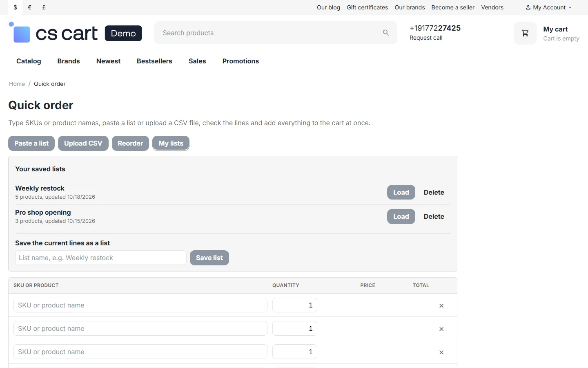The height and width of the screenshot is (368, 588).
Task: Load the Pro shop opening list
Action: (x=401, y=216)
